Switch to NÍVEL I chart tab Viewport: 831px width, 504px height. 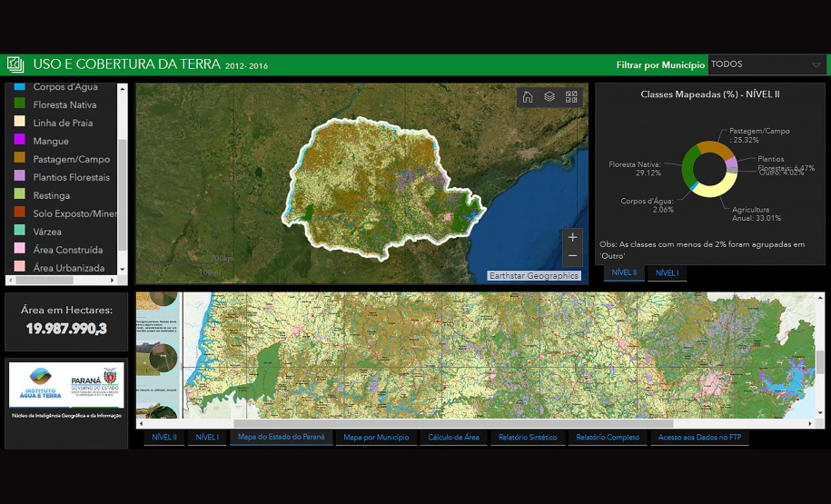[x=667, y=272]
